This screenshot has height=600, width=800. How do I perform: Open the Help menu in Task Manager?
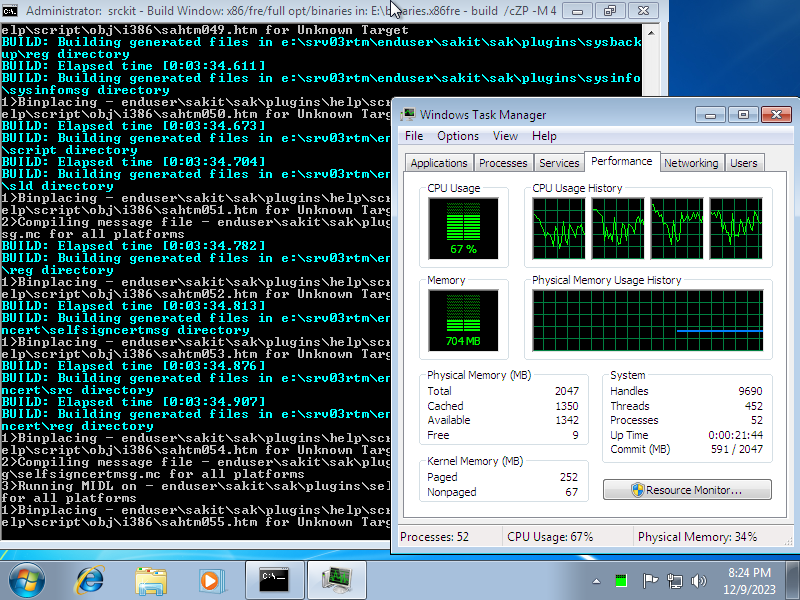[544, 136]
